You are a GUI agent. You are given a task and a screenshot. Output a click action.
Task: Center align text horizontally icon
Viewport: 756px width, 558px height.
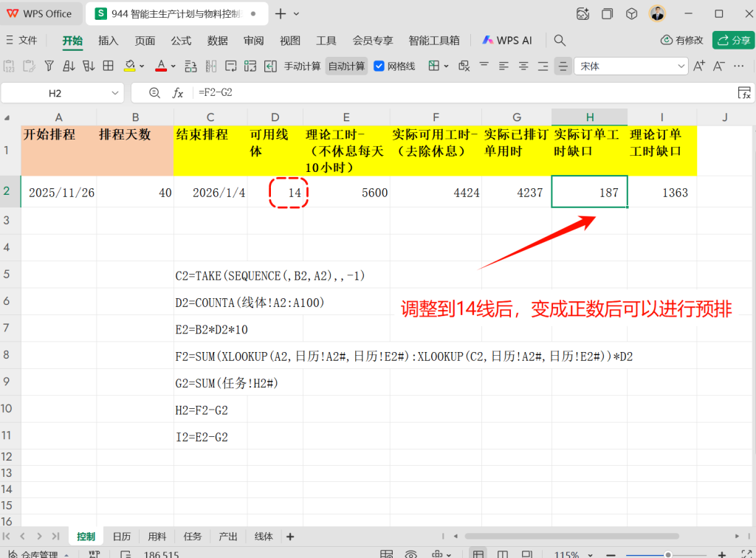pos(523,66)
